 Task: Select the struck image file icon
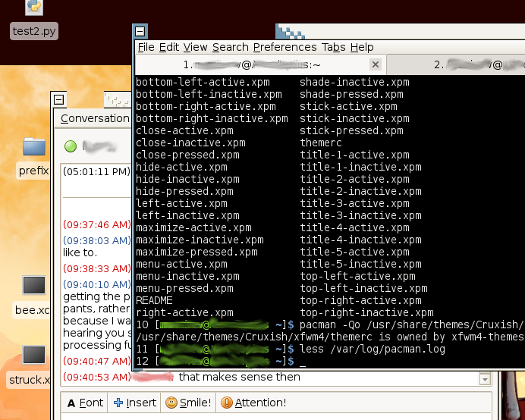pos(34,355)
